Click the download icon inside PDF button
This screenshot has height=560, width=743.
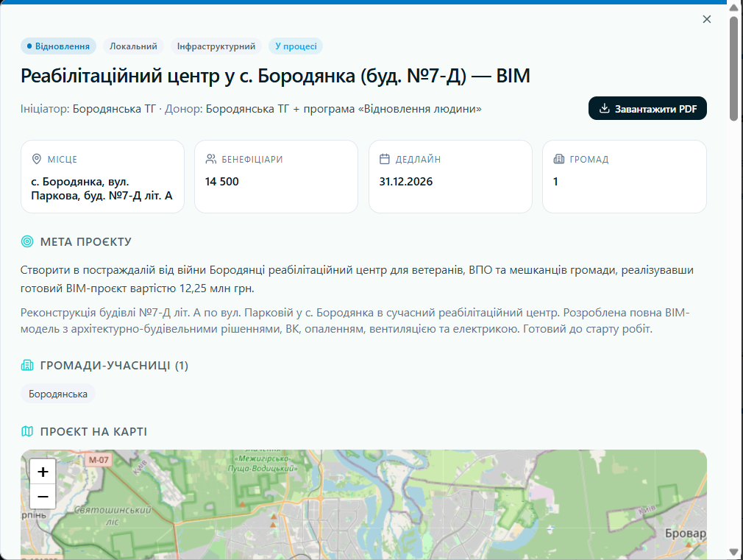(x=604, y=109)
